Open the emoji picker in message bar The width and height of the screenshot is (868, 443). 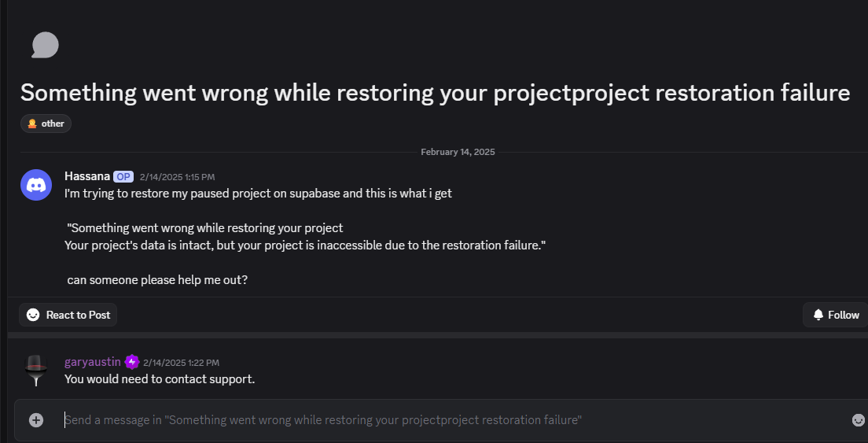[x=858, y=420]
